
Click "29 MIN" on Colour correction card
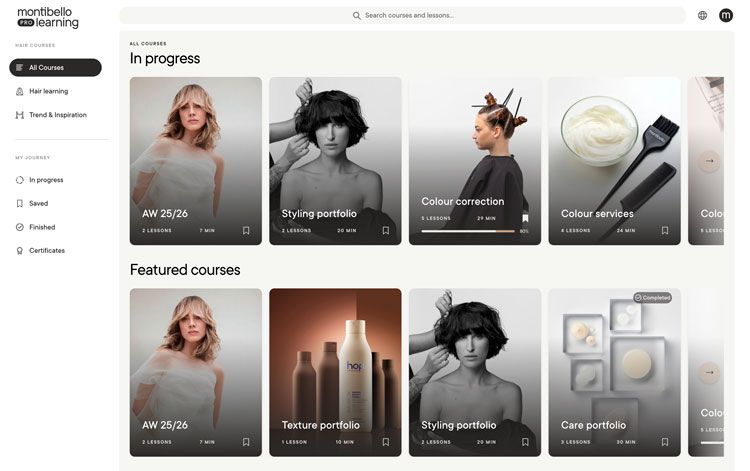486,218
